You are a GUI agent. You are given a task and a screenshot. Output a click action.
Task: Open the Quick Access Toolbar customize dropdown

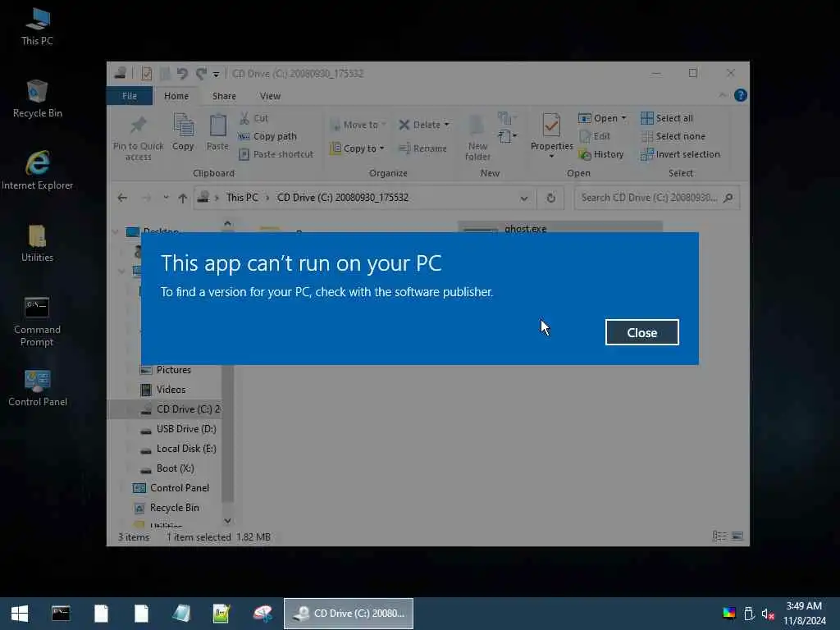pos(216,74)
